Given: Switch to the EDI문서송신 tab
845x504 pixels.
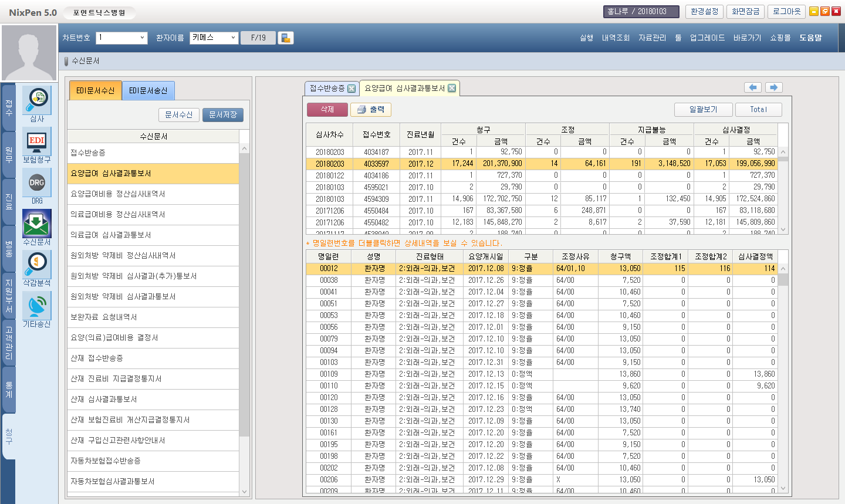Looking at the screenshot, I should pyautogui.click(x=148, y=91).
